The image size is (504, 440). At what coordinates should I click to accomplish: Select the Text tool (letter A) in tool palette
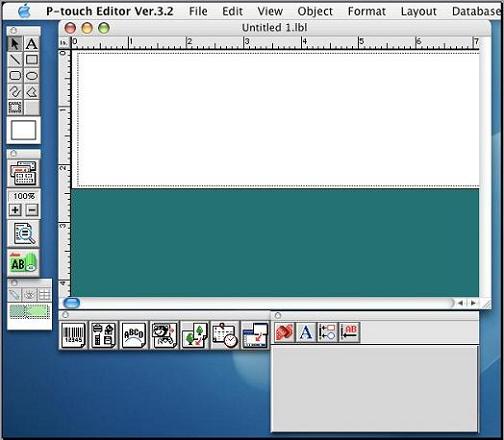coord(32,44)
